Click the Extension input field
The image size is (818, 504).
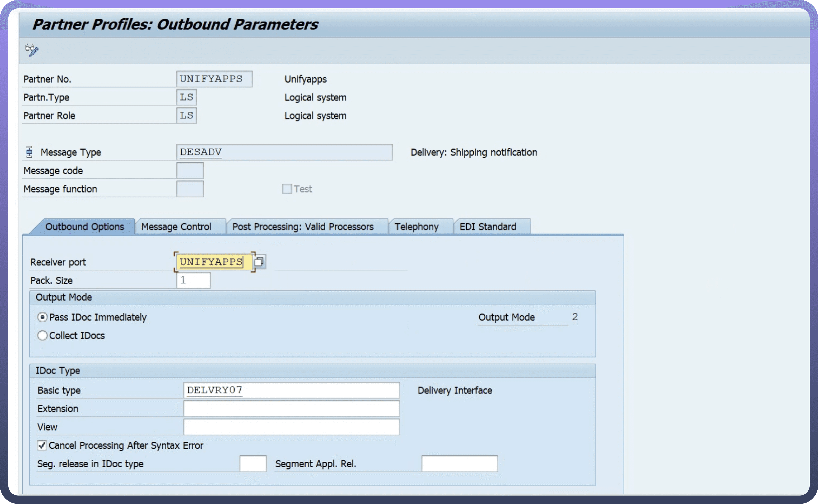coord(291,409)
